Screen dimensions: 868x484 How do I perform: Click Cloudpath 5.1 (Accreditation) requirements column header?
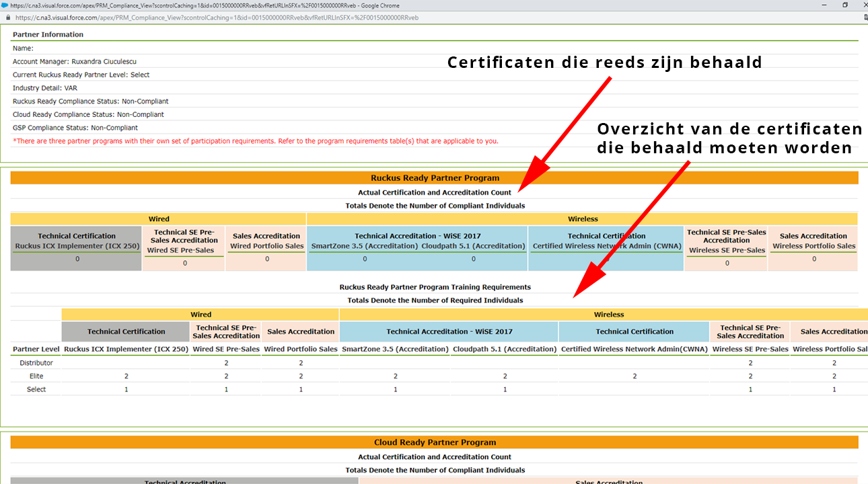(x=505, y=349)
